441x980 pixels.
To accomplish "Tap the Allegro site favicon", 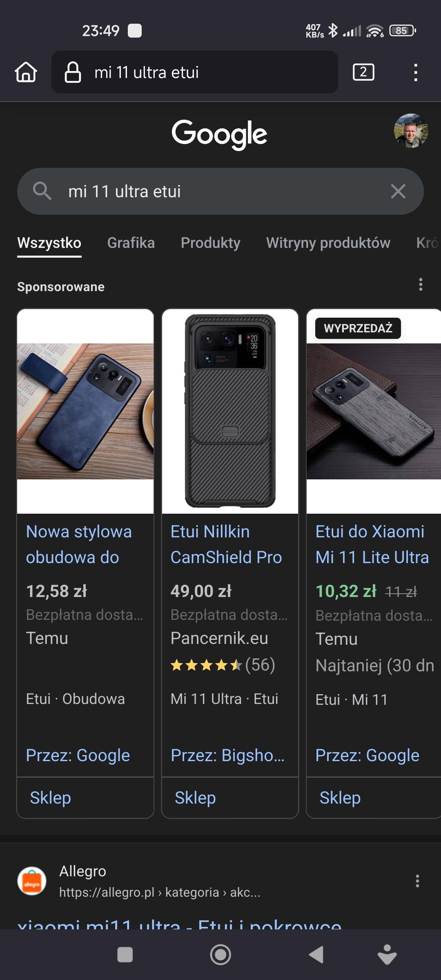I will pos(32,881).
